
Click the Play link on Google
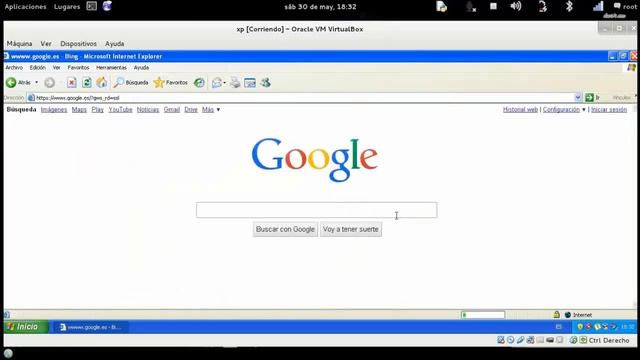coord(98,110)
